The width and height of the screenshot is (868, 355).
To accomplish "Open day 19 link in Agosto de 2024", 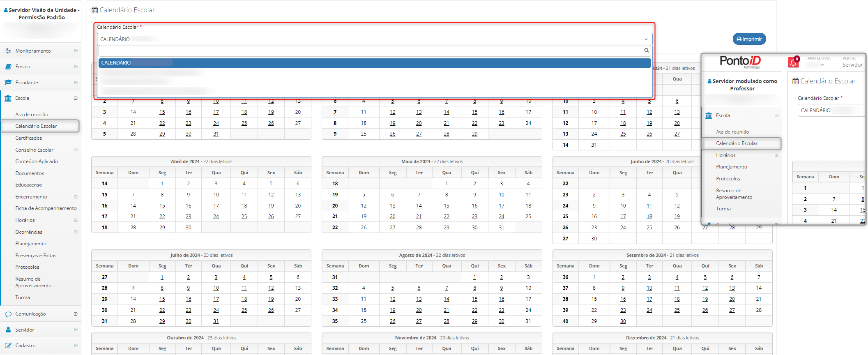I will click(x=393, y=310).
